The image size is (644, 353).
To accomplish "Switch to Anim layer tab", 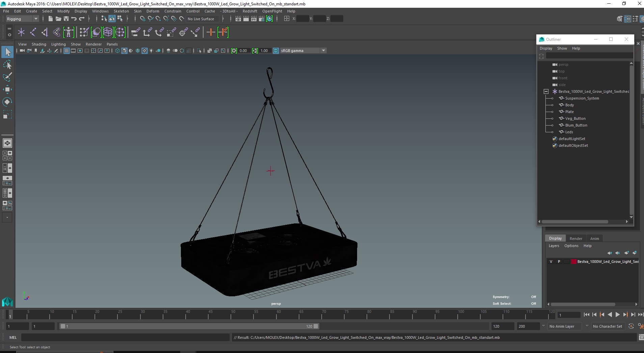I will click(594, 239).
